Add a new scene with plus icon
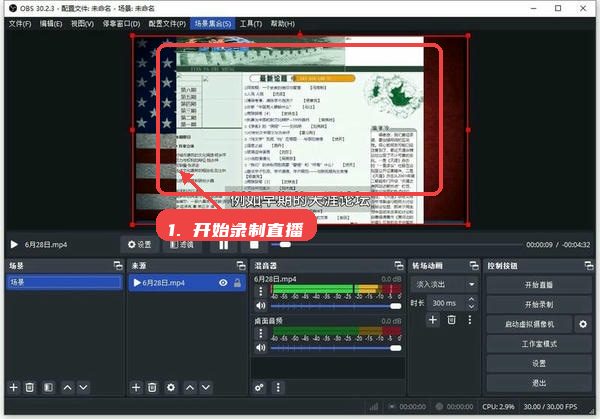The image size is (600, 419). [x=13, y=388]
